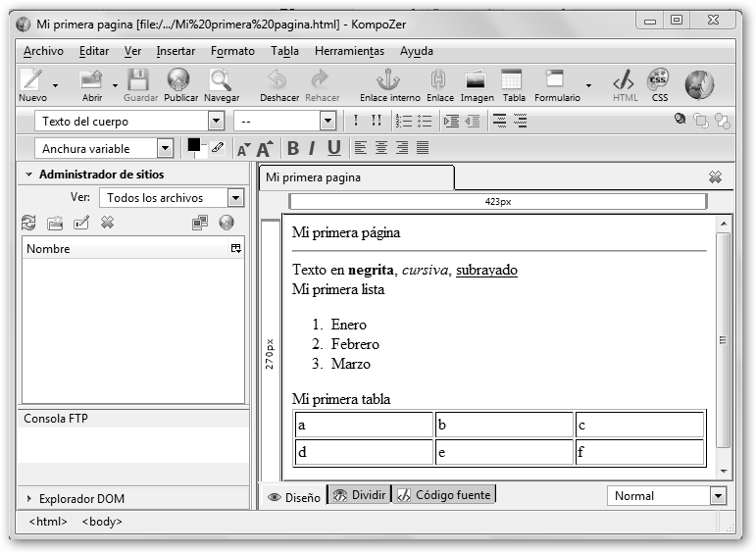Viewport: 756px width, 553px height.
Task: Click table cell containing letter e
Action: point(503,453)
